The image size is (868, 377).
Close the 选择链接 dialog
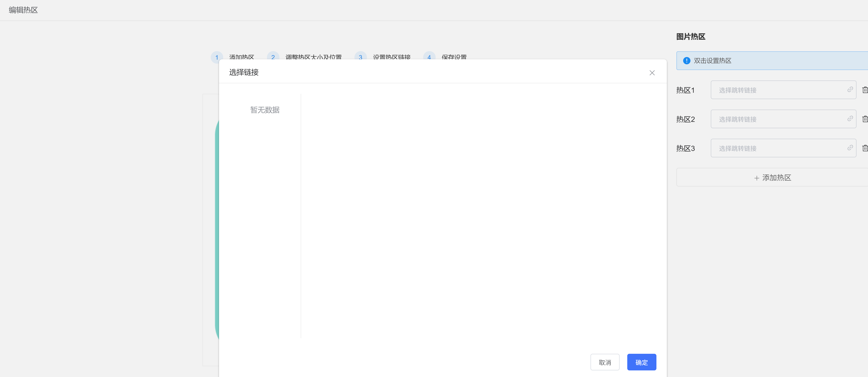coord(652,73)
